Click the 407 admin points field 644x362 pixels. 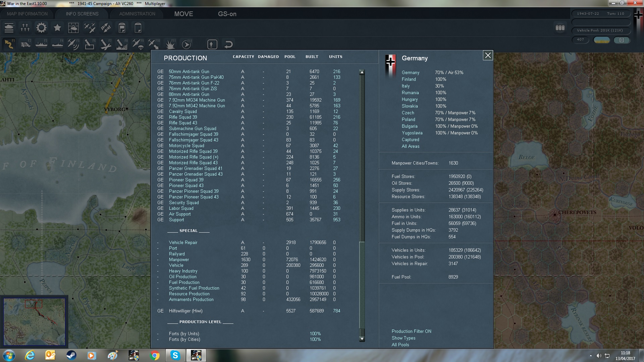pos(581,40)
